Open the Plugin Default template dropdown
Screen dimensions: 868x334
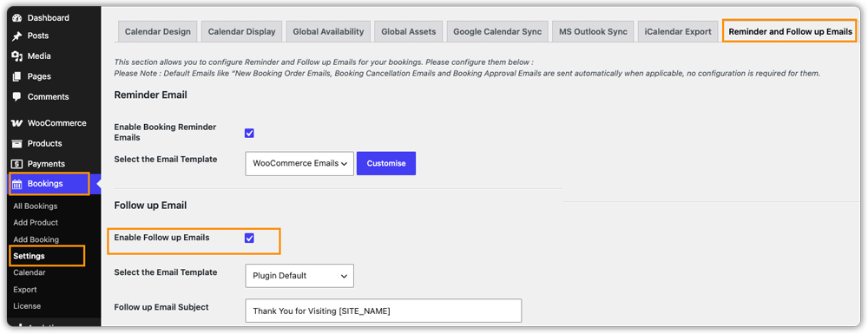[x=299, y=276]
